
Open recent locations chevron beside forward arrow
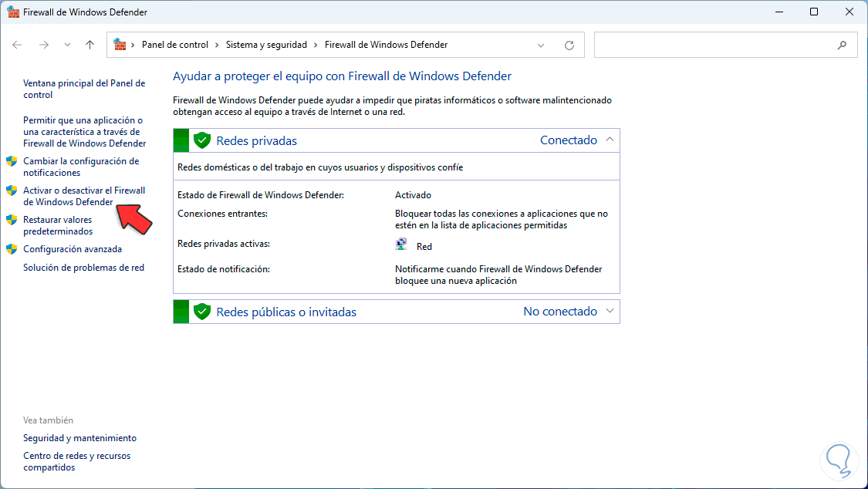[x=67, y=45]
